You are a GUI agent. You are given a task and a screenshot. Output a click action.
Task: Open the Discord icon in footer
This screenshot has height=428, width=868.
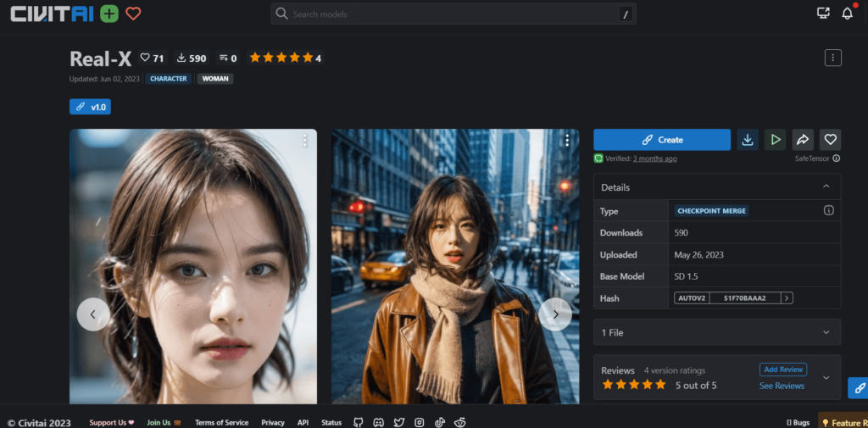[378, 422]
